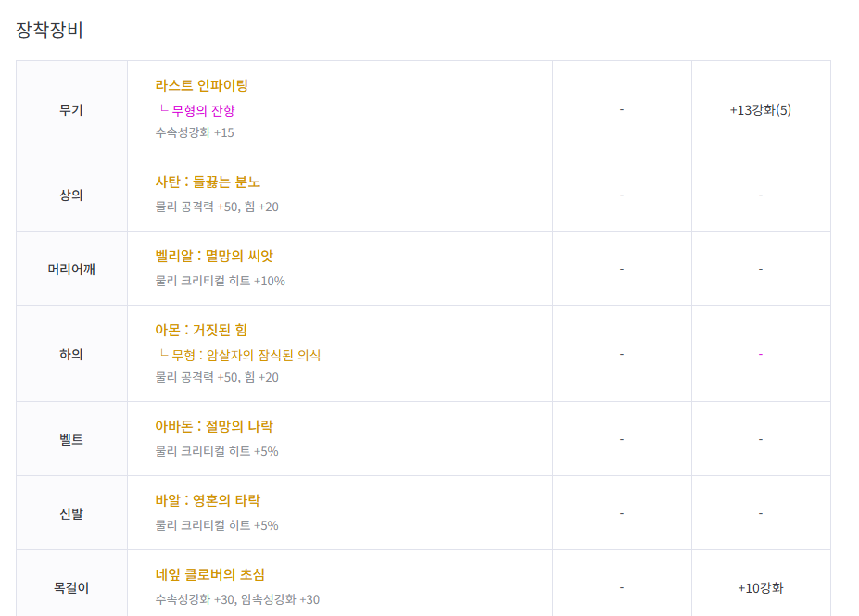Viewport: 859px width, 616px height.
Task: Click the 라스트 인파이팅 weapon name
Action: tap(202, 85)
